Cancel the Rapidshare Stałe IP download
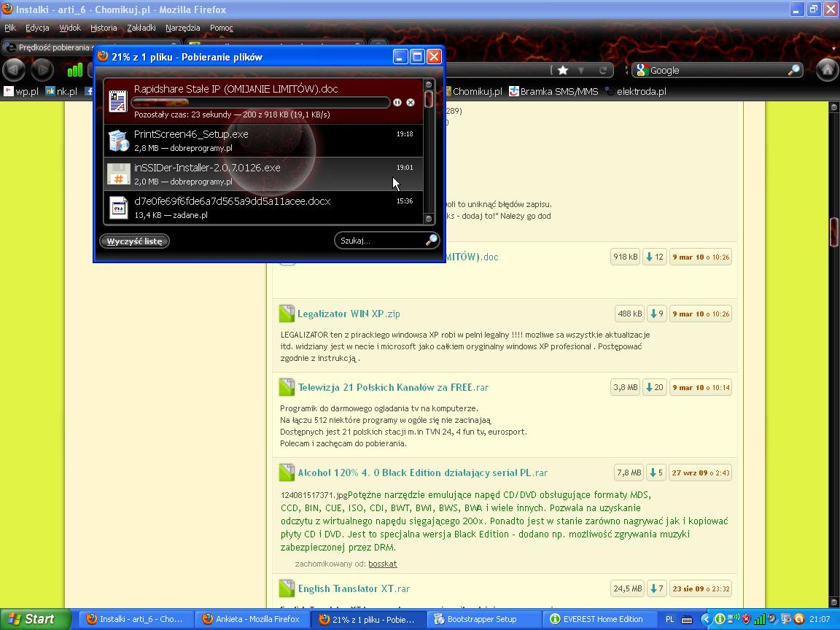The image size is (840, 630). (x=411, y=102)
